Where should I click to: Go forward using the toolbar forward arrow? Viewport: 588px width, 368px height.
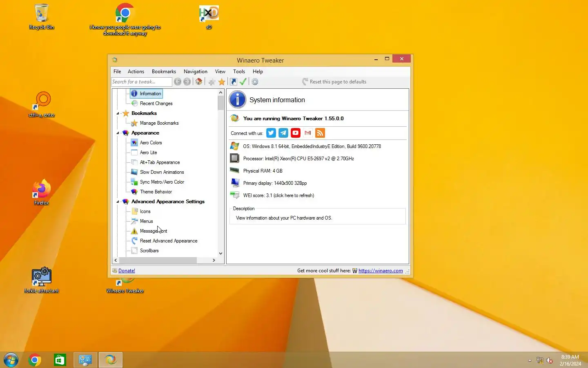(187, 82)
